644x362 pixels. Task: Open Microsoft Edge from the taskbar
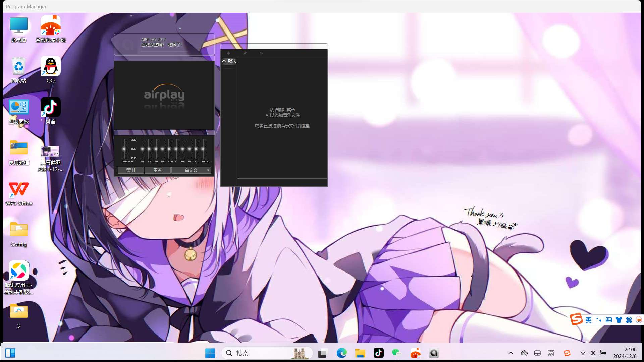point(341,353)
